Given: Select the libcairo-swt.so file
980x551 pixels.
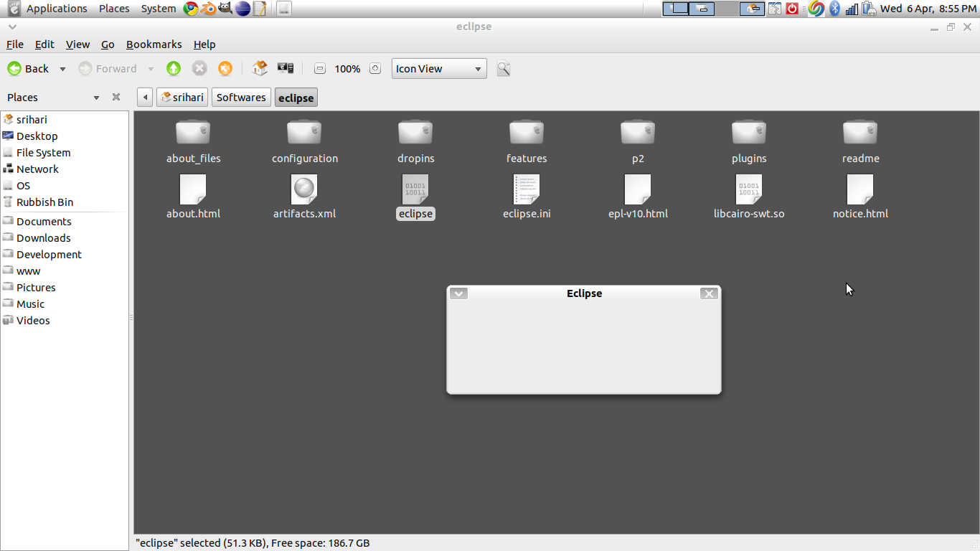Looking at the screenshot, I should (x=749, y=197).
